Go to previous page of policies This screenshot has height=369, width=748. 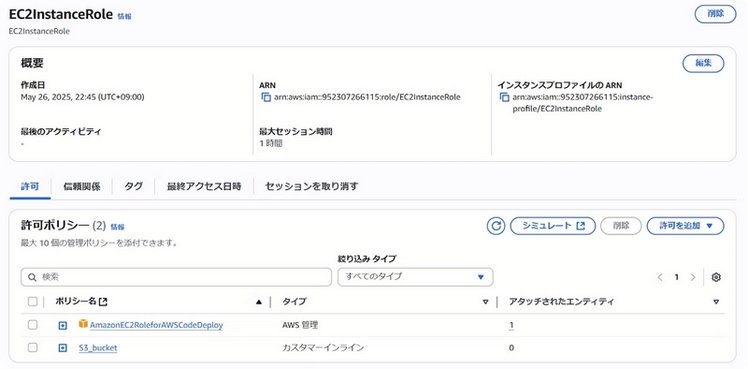660,277
